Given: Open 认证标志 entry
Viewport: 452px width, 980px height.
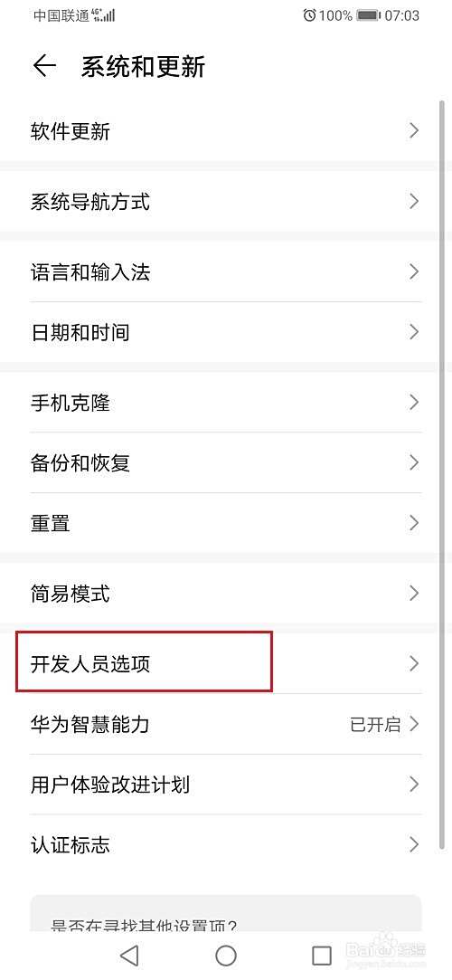Looking at the screenshot, I should point(226,845).
